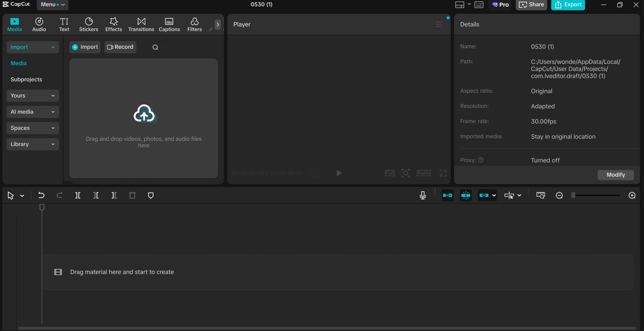Click the project title 0530 (1)
The width and height of the screenshot is (644, 331).
(261, 4)
